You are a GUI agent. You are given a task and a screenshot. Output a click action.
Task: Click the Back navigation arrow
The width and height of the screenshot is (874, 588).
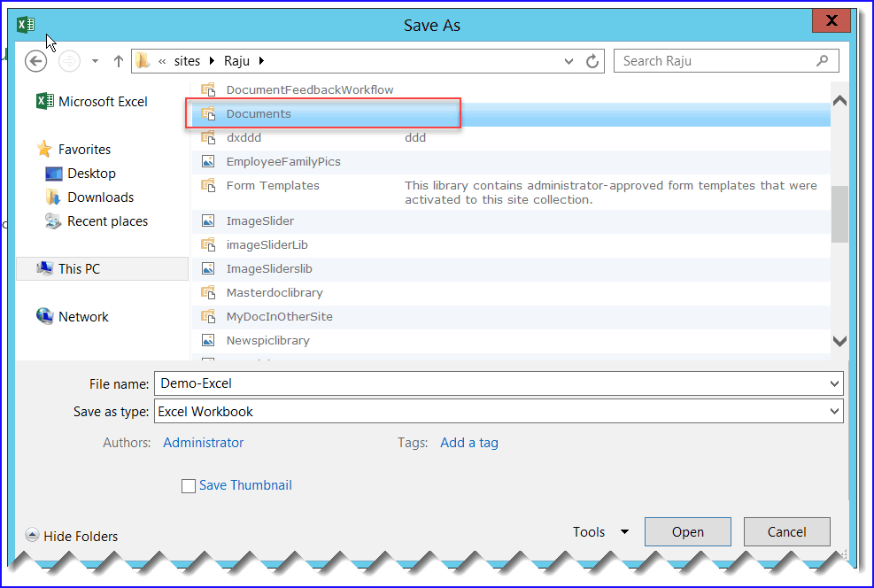(x=35, y=60)
